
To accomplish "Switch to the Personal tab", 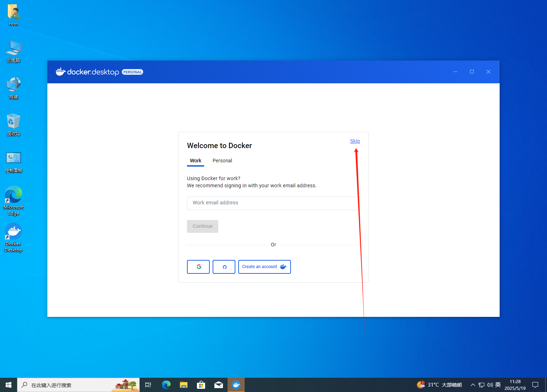I will pyautogui.click(x=222, y=161).
